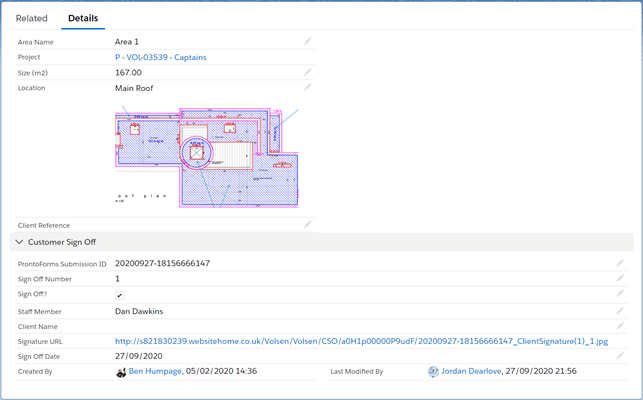Click the Client Reference label

pos(44,225)
